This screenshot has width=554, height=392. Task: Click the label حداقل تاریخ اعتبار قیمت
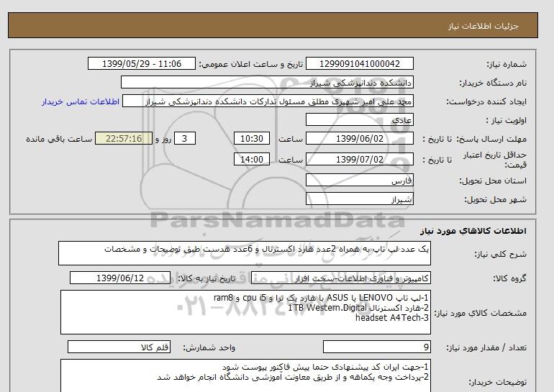click(495, 160)
